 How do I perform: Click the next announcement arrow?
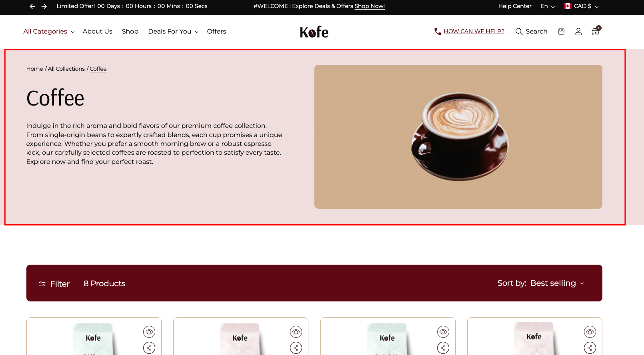click(x=44, y=6)
